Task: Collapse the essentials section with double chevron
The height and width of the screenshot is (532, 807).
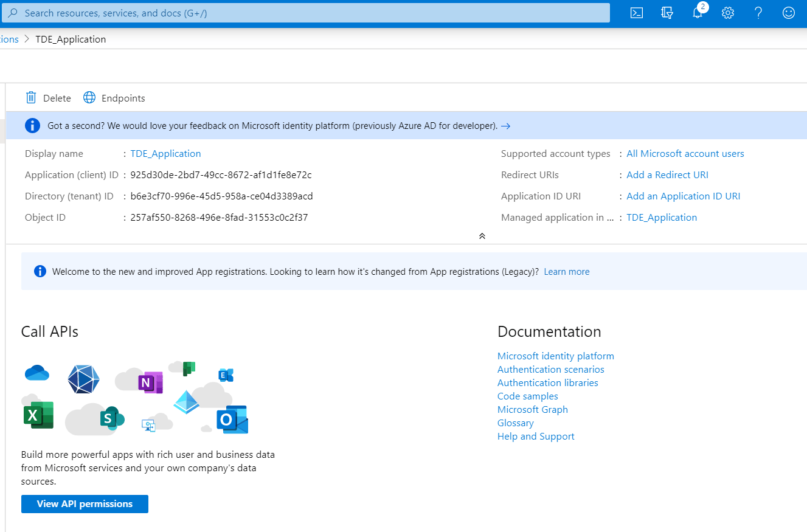Action: tap(482, 236)
